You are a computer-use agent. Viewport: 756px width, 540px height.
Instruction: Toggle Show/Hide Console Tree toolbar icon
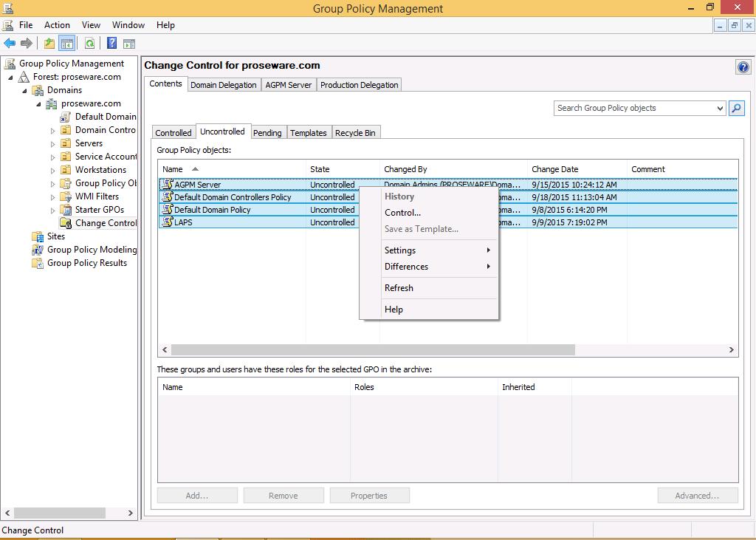tap(66, 44)
